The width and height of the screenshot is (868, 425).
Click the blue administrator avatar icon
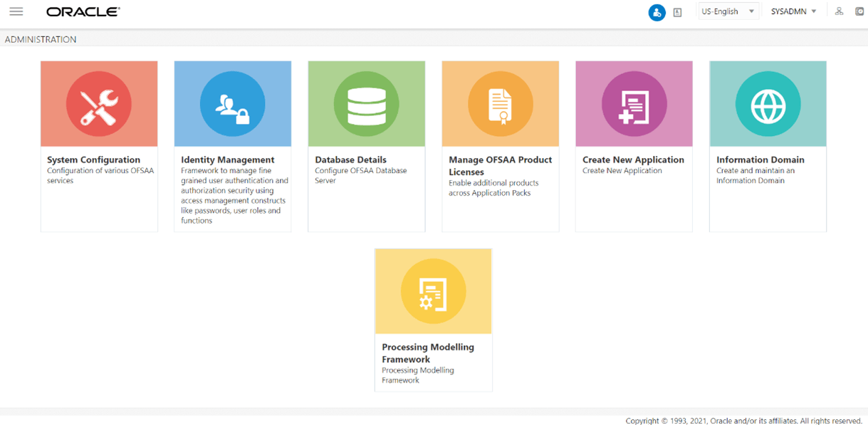click(x=657, y=12)
